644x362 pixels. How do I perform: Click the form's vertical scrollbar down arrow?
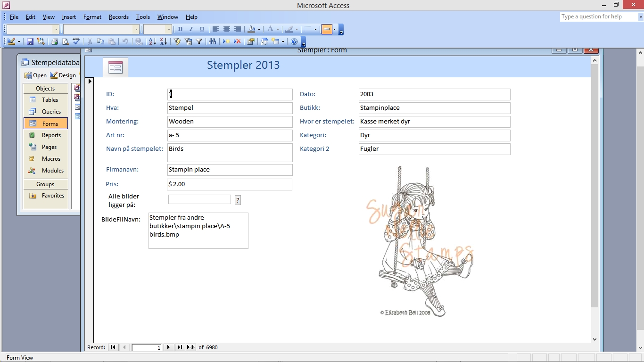tap(594, 339)
